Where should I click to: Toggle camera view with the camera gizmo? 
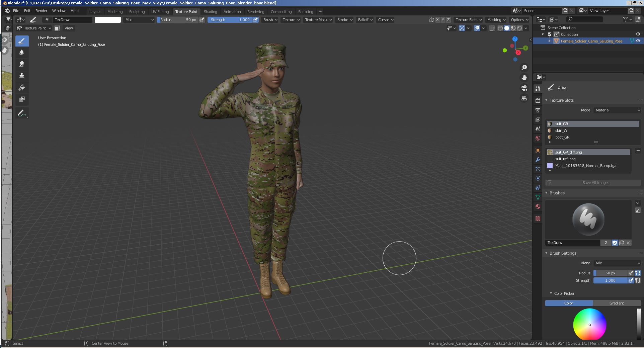pyautogui.click(x=524, y=88)
